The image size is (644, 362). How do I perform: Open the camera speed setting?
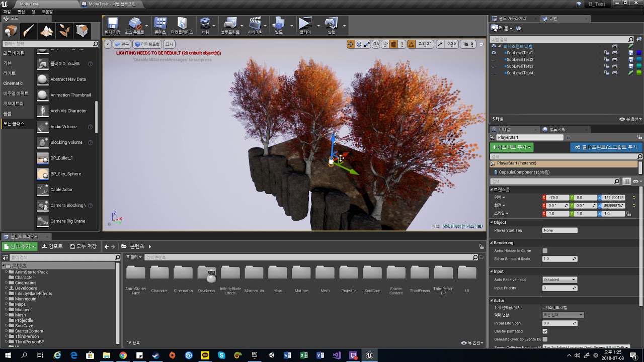pos(468,44)
